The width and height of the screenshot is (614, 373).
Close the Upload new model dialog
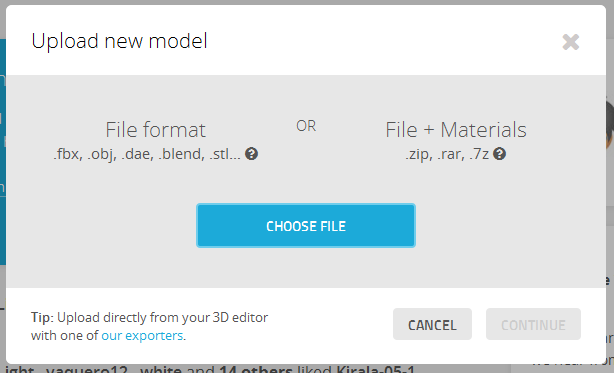pos(571,42)
